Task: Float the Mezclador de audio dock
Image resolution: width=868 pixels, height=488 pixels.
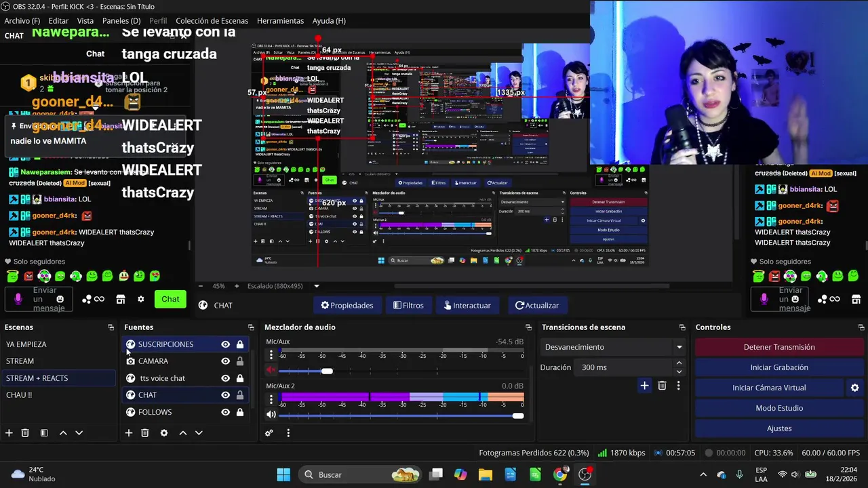Action: pos(528,327)
